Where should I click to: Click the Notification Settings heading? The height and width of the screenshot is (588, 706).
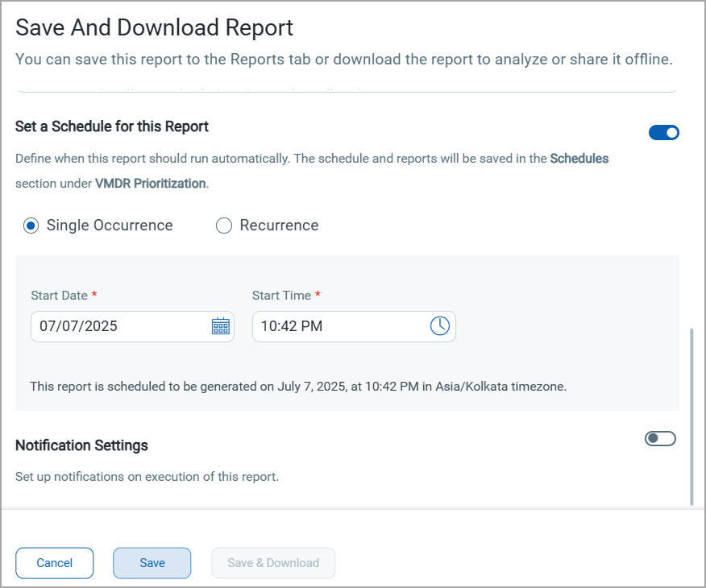[x=81, y=445]
